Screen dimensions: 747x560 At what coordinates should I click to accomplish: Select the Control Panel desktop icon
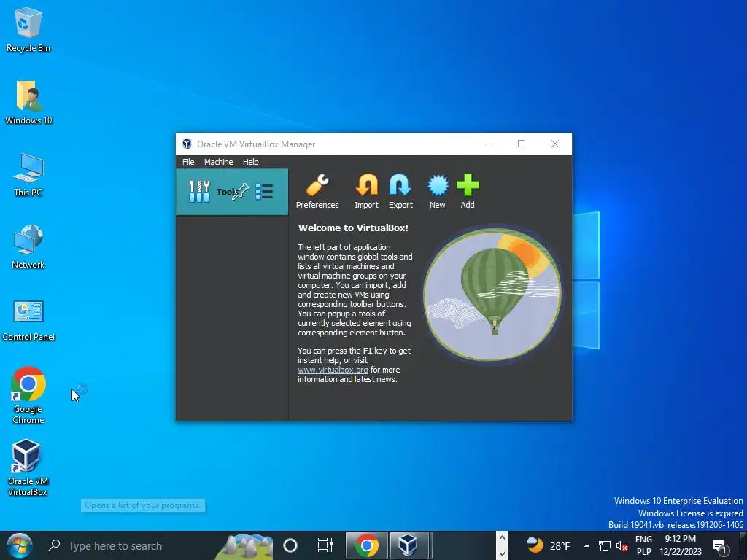tap(28, 321)
